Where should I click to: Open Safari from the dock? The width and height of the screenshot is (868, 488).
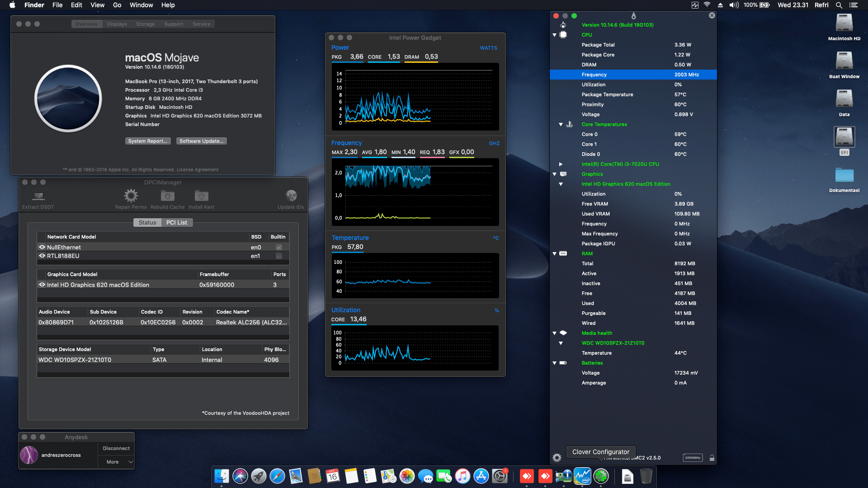277,476
